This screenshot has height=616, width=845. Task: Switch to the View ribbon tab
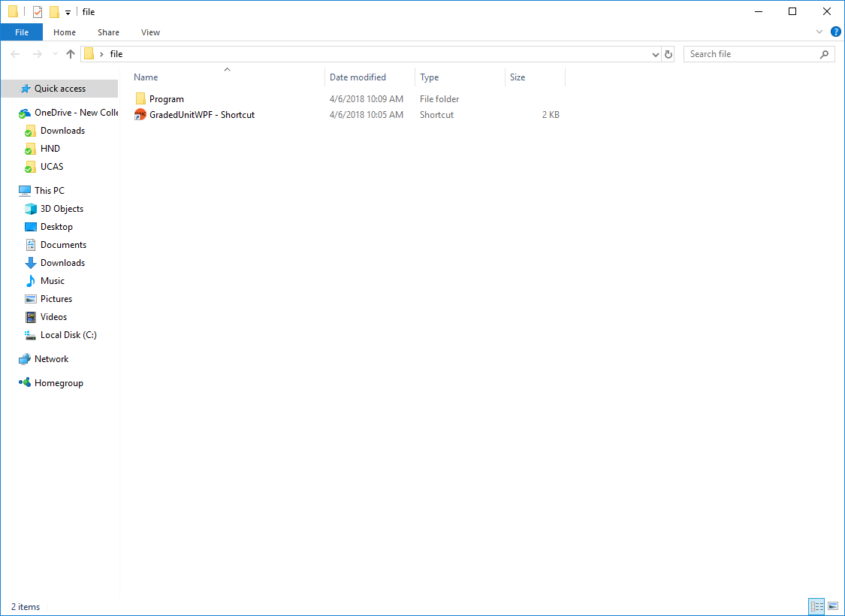click(x=150, y=32)
